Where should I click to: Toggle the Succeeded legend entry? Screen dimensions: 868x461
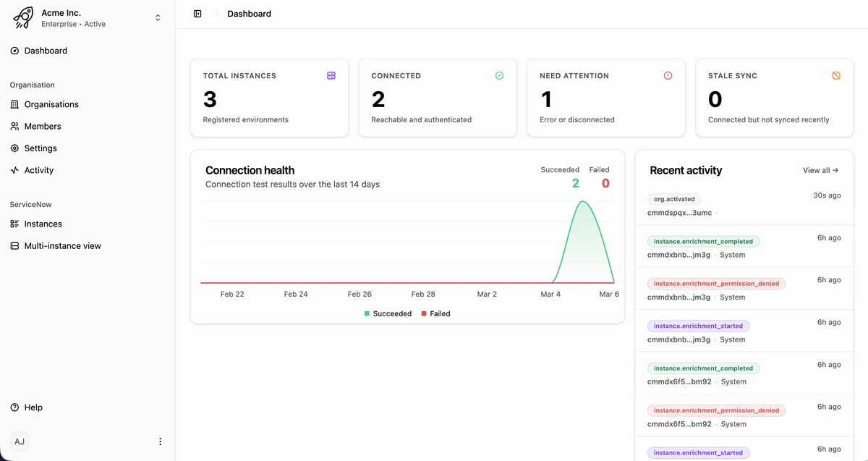[x=388, y=314]
